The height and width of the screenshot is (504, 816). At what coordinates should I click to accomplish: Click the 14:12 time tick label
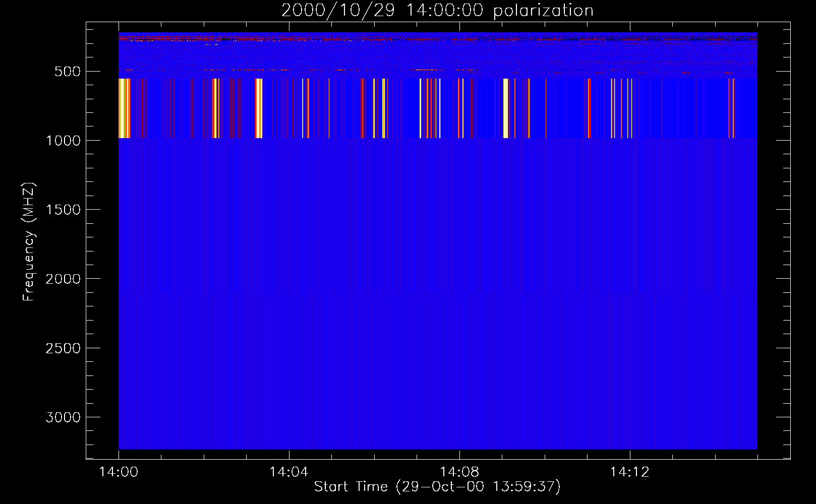click(x=629, y=472)
